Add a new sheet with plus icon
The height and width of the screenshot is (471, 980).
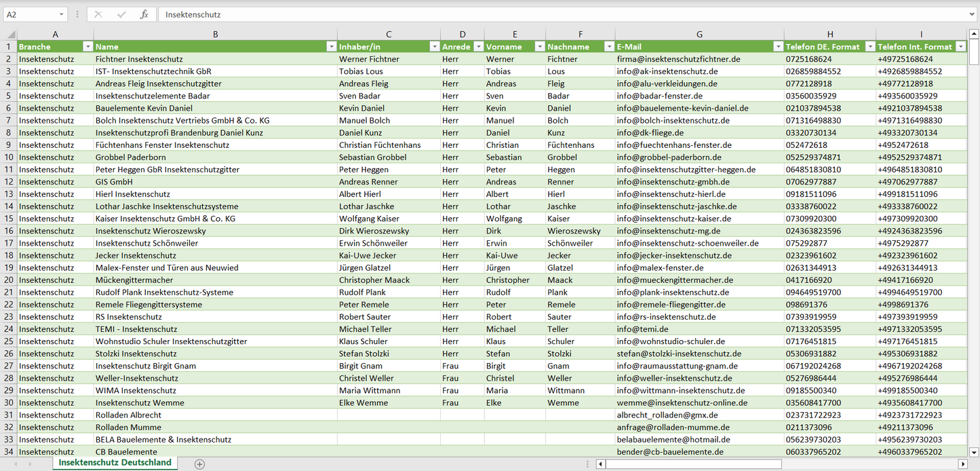pyautogui.click(x=199, y=464)
